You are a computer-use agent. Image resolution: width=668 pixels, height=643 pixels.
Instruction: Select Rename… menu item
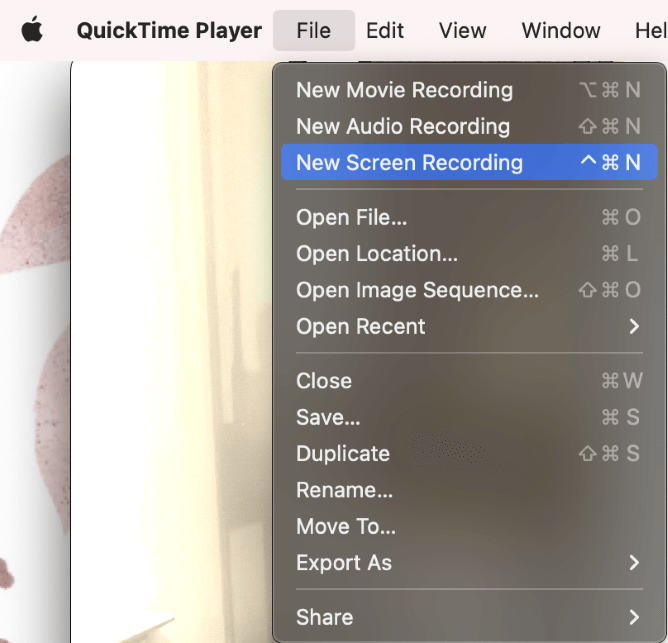pos(344,490)
